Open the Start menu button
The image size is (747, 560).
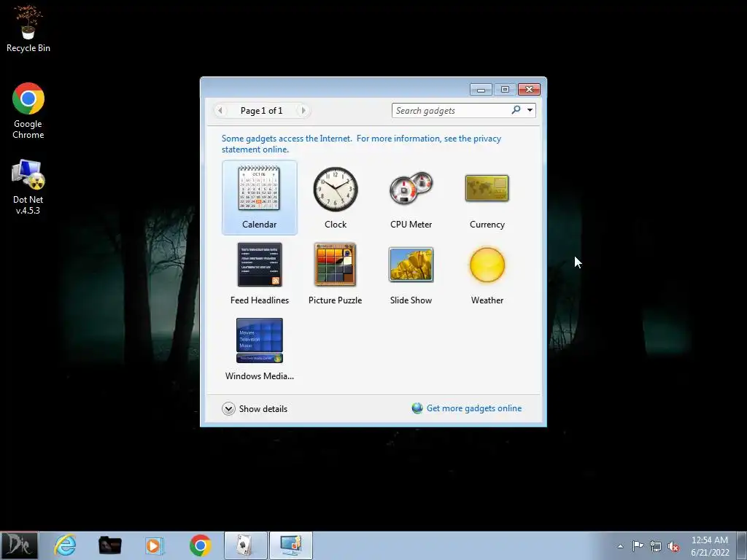pos(19,545)
